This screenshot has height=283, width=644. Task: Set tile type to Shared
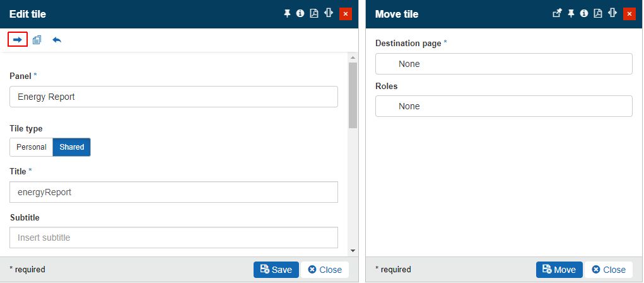(72, 147)
